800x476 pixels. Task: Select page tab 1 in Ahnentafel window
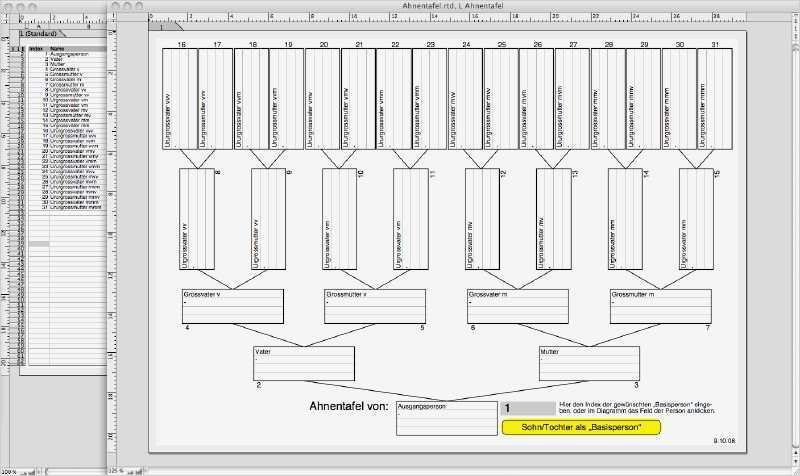(164, 27)
